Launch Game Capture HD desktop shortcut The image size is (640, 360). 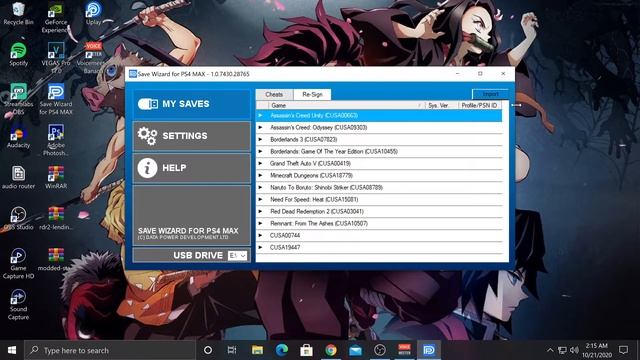[18, 264]
